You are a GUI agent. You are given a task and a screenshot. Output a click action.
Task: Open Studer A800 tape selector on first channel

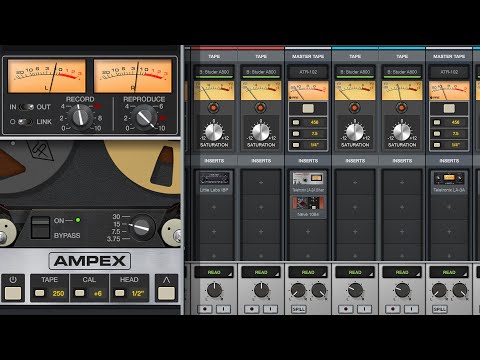[214, 72]
